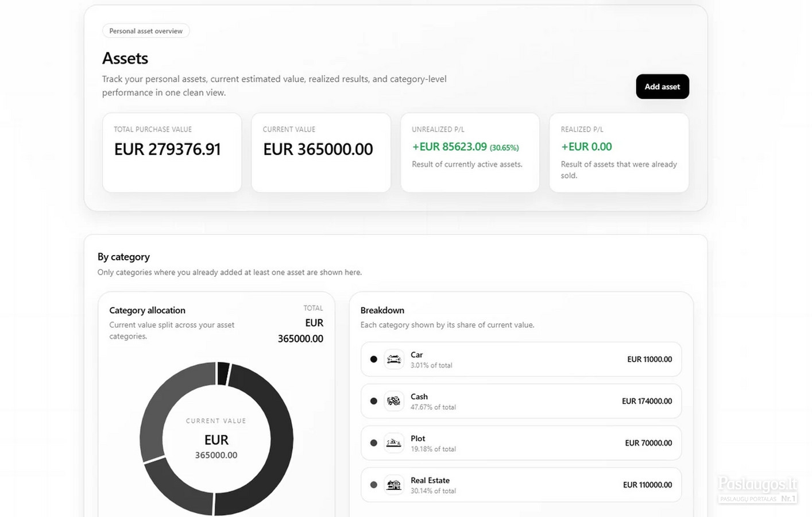Click the Real Estate house icon
The height and width of the screenshot is (517, 812).
pos(394,485)
